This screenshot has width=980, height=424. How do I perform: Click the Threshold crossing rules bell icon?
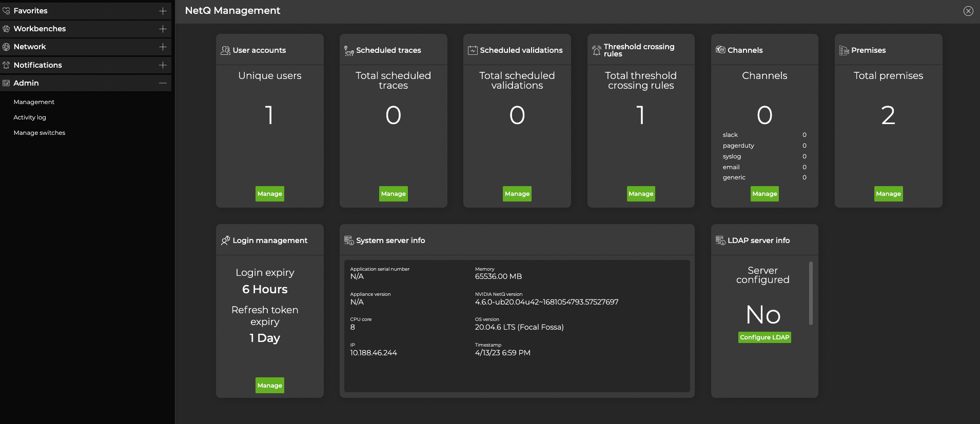(x=596, y=50)
